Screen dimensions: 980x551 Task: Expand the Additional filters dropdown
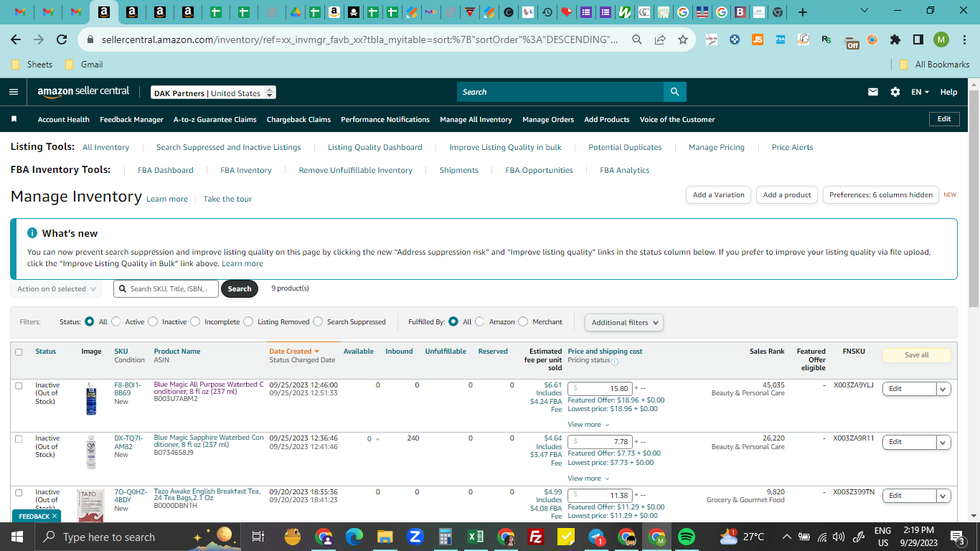pyautogui.click(x=624, y=323)
